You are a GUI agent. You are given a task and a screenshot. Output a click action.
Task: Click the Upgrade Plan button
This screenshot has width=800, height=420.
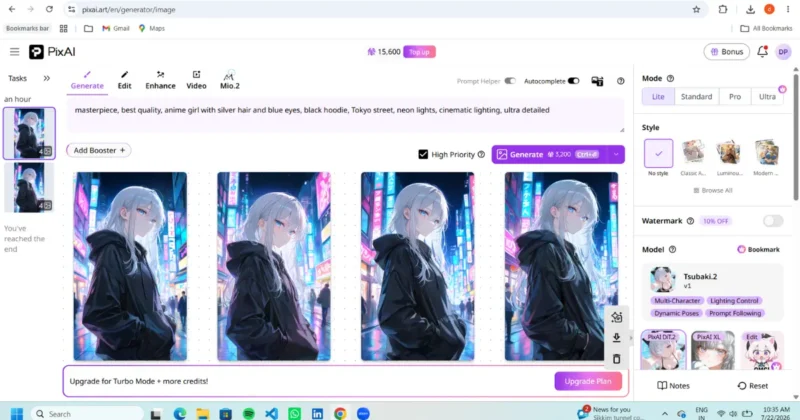pyautogui.click(x=588, y=381)
